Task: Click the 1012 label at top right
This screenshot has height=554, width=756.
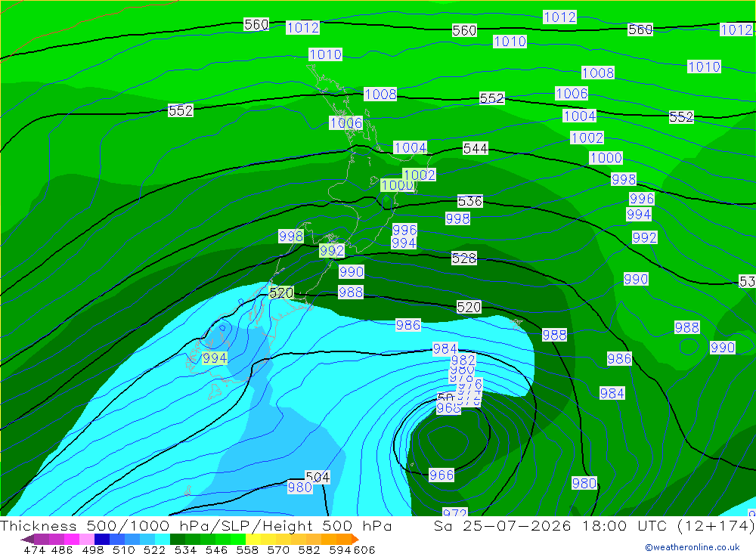Action: point(736,29)
